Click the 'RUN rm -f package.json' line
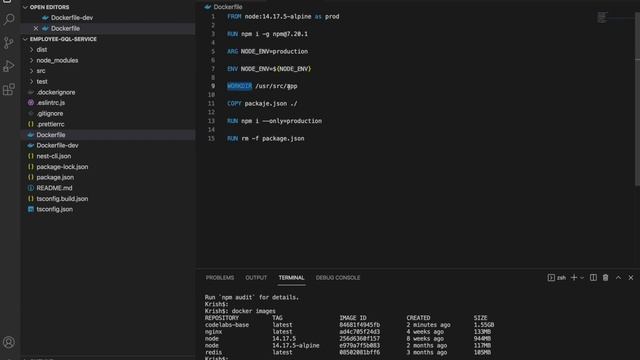Screen dimensions: 640x360 pyautogui.click(x=265, y=138)
